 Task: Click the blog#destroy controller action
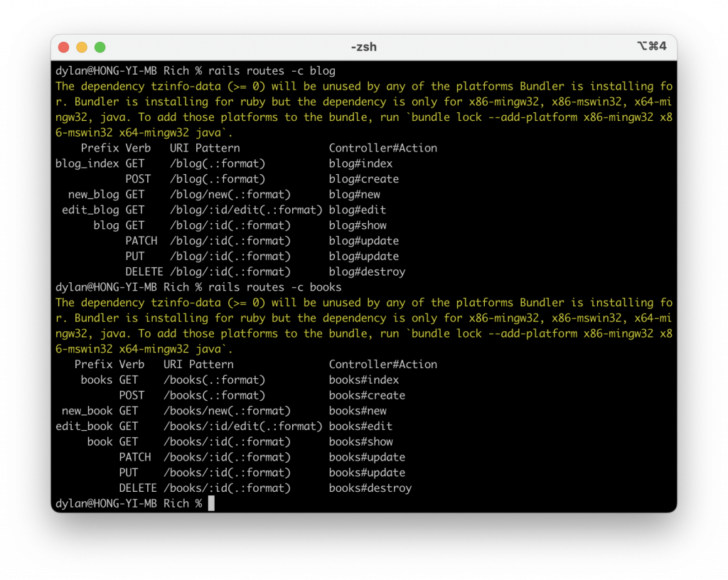click(368, 272)
